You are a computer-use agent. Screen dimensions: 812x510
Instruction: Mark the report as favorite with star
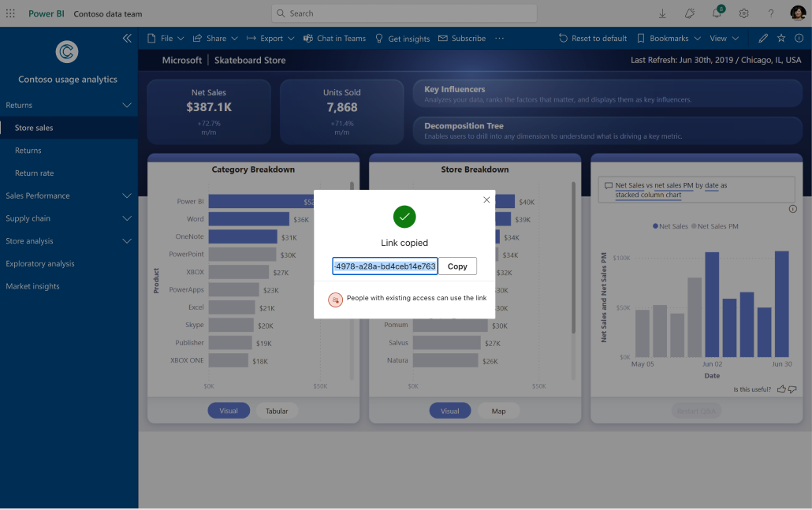780,38
